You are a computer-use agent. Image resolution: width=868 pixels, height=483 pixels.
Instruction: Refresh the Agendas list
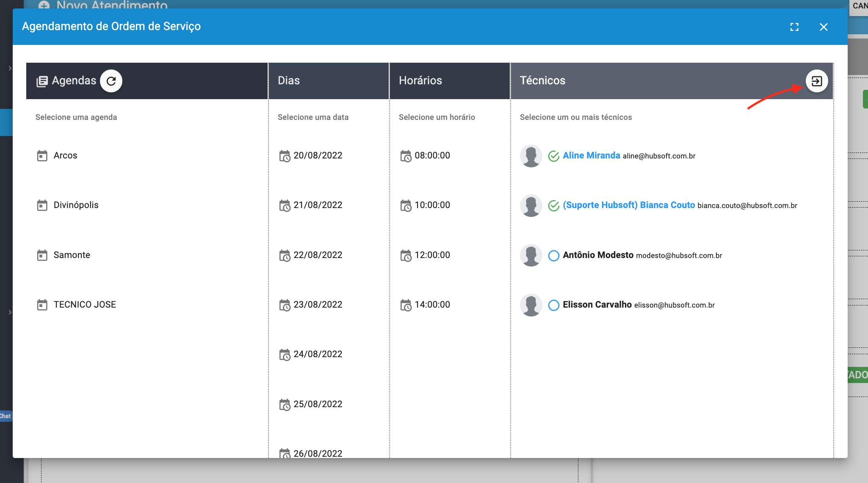(111, 81)
